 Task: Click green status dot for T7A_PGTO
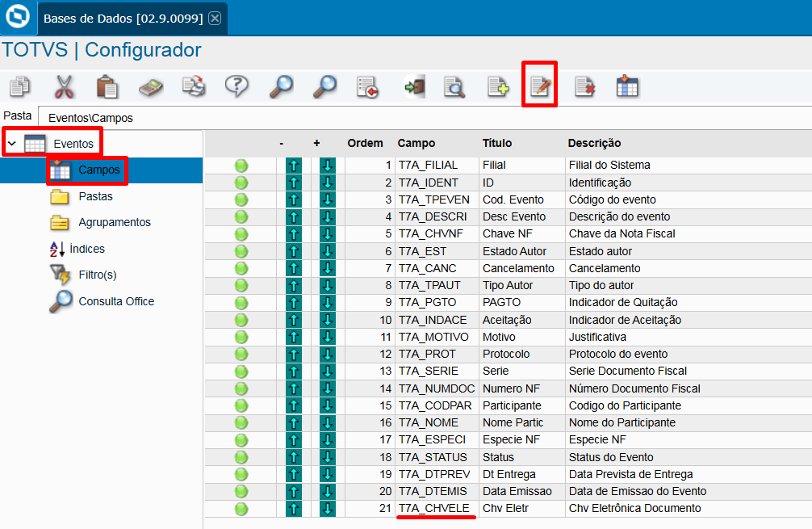(241, 303)
